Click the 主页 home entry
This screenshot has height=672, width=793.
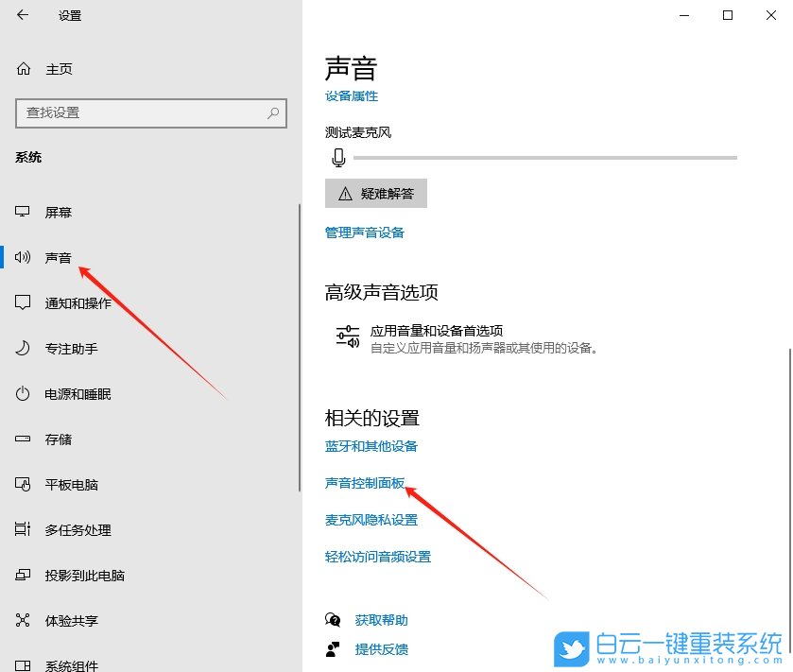coord(47,68)
